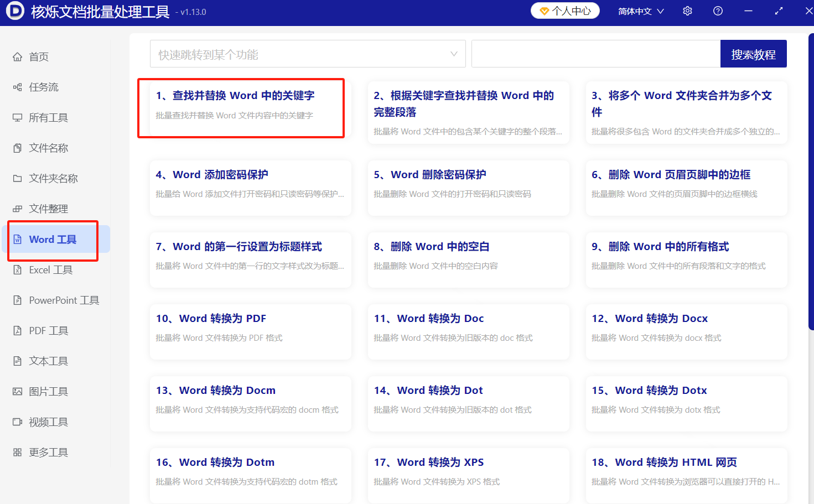Viewport: 814px width, 504px height.
Task: Open 视频工具 in the sidebar
Action: (x=18, y=422)
